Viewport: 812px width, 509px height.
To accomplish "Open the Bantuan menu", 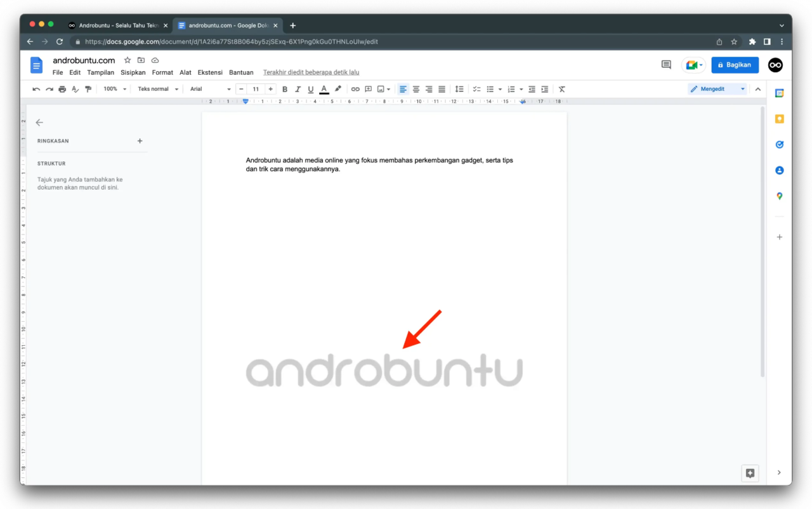I will [x=241, y=72].
